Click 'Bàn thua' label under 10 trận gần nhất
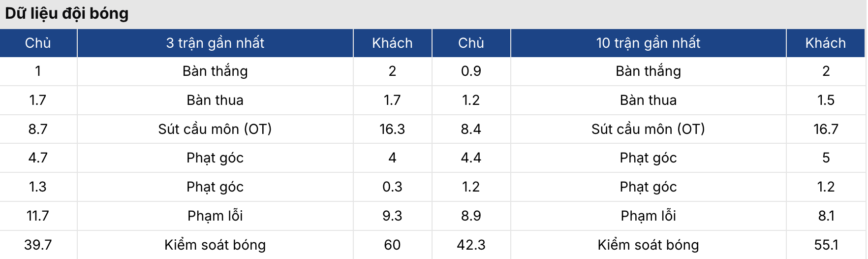 (648, 100)
